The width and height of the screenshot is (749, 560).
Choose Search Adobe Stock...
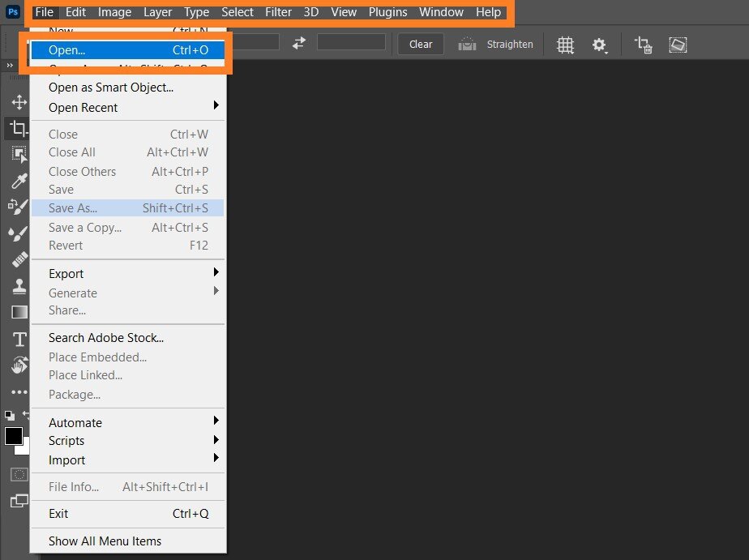click(128, 337)
